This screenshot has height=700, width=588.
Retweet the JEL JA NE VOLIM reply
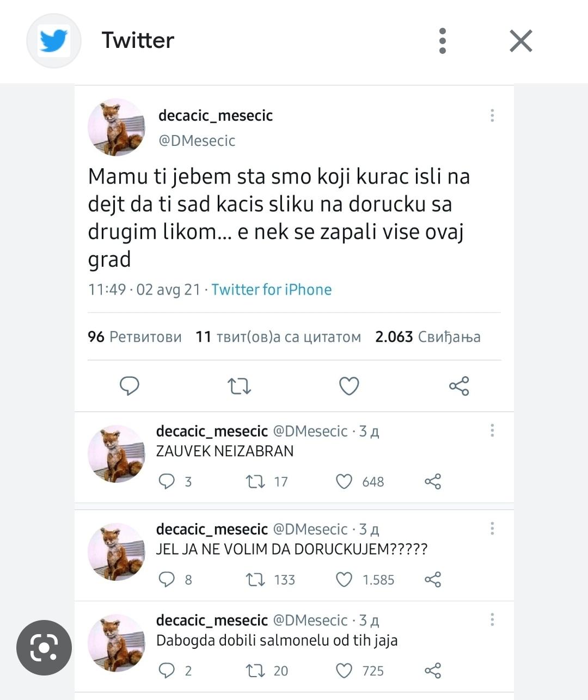[x=254, y=580]
